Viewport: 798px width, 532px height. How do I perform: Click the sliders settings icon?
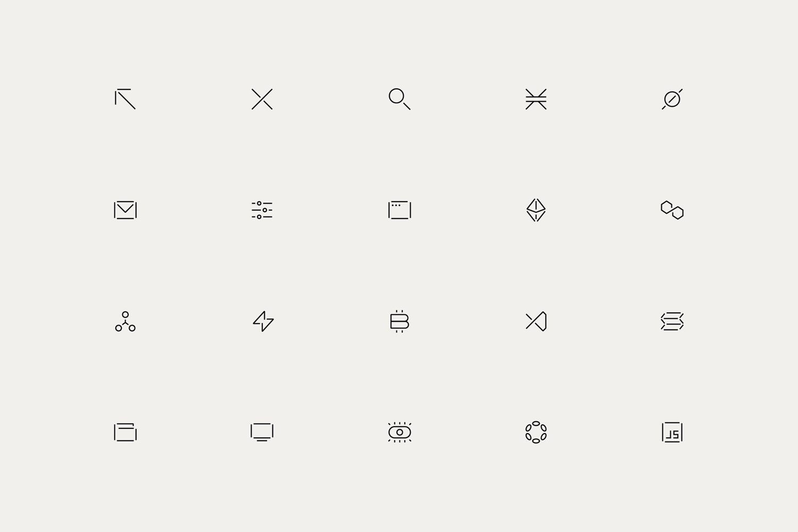pos(262,210)
